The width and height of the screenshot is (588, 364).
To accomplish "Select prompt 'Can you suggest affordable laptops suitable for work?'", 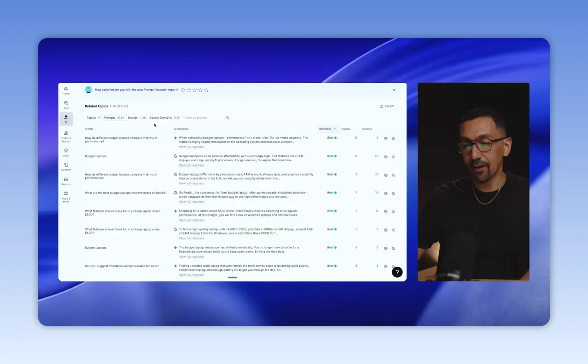I will click(x=122, y=266).
